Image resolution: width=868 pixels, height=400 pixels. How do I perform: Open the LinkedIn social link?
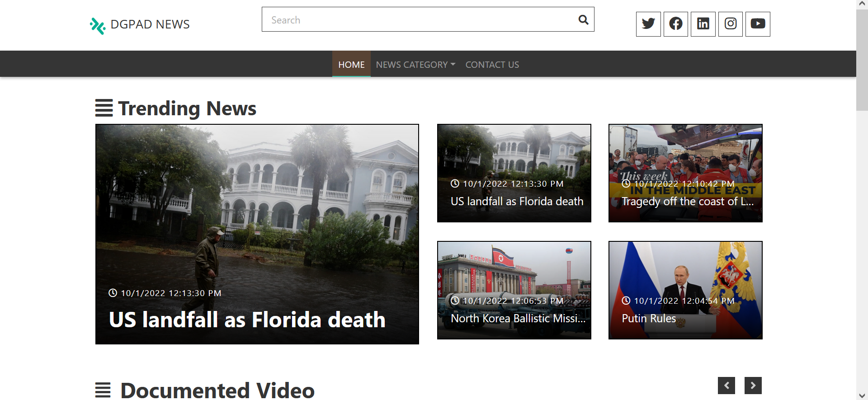[703, 24]
